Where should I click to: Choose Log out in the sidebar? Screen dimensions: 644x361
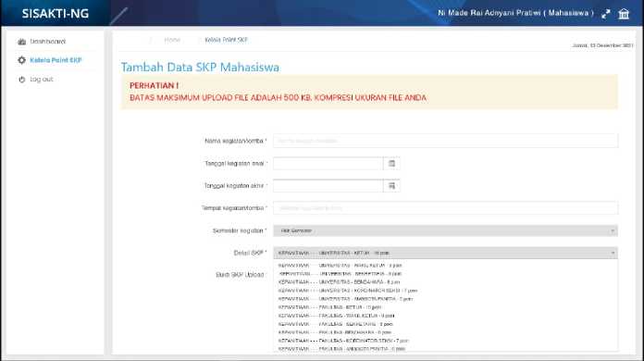click(x=42, y=80)
